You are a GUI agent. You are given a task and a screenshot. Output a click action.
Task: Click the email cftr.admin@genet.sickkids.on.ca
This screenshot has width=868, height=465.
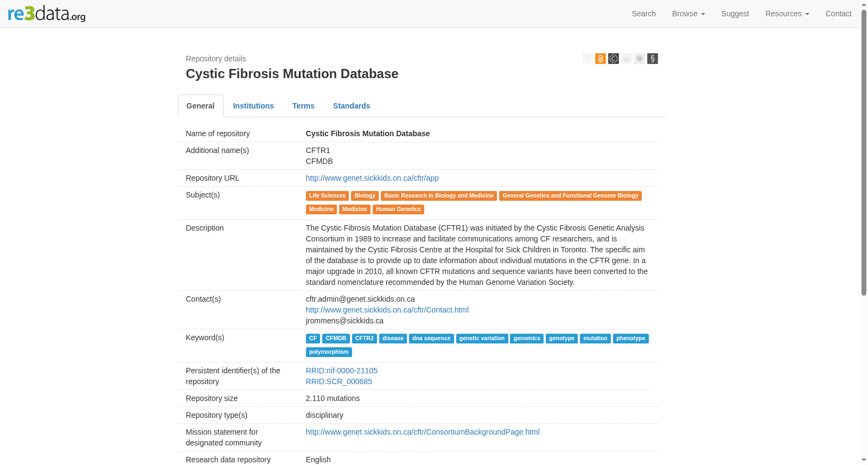coord(360,299)
